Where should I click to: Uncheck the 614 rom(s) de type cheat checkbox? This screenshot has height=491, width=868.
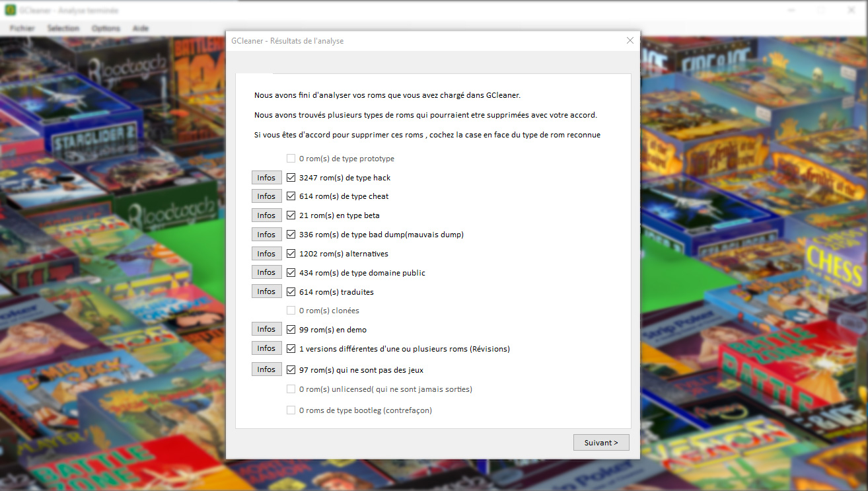291,196
